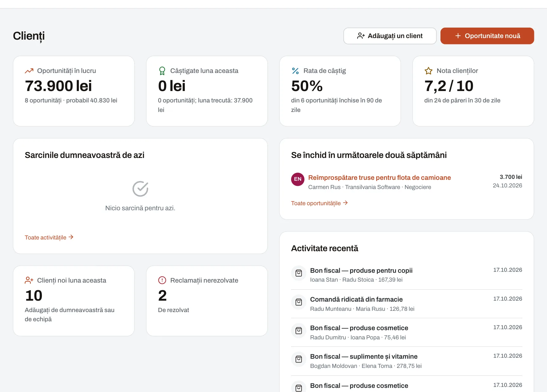Click arrow icon after Toate activitățile
This screenshot has height=392, width=547.
pos(71,237)
